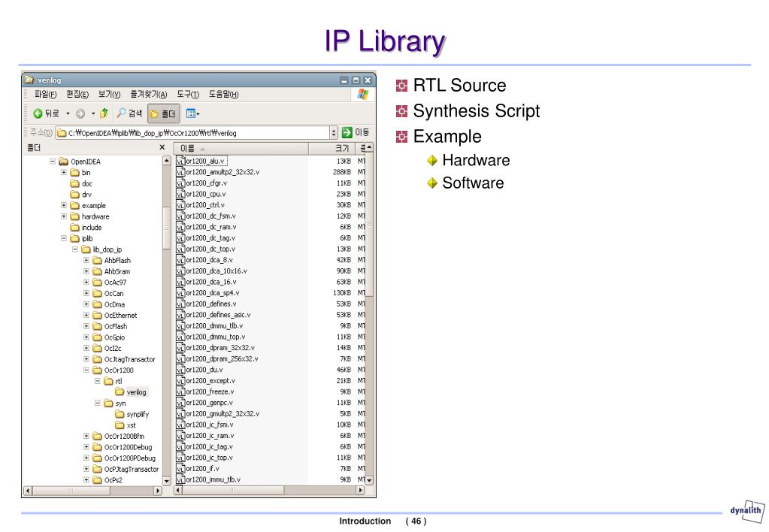Click the address bar path field

pyautogui.click(x=193, y=133)
